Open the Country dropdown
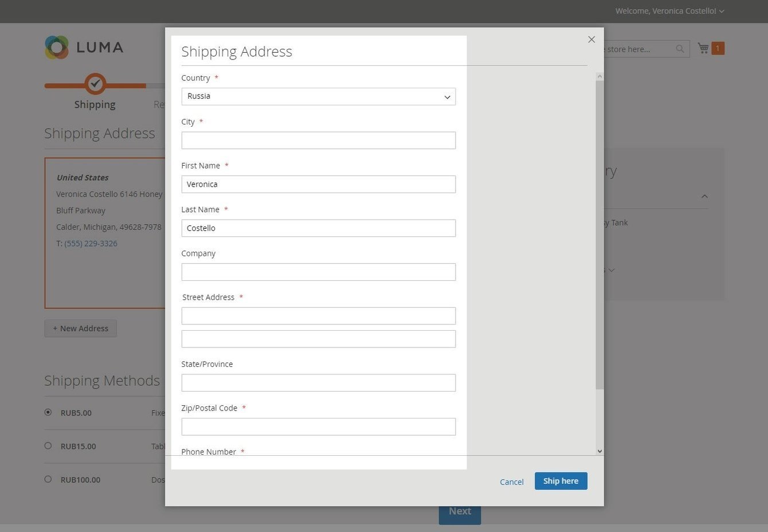This screenshot has width=768, height=532. (318, 96)
